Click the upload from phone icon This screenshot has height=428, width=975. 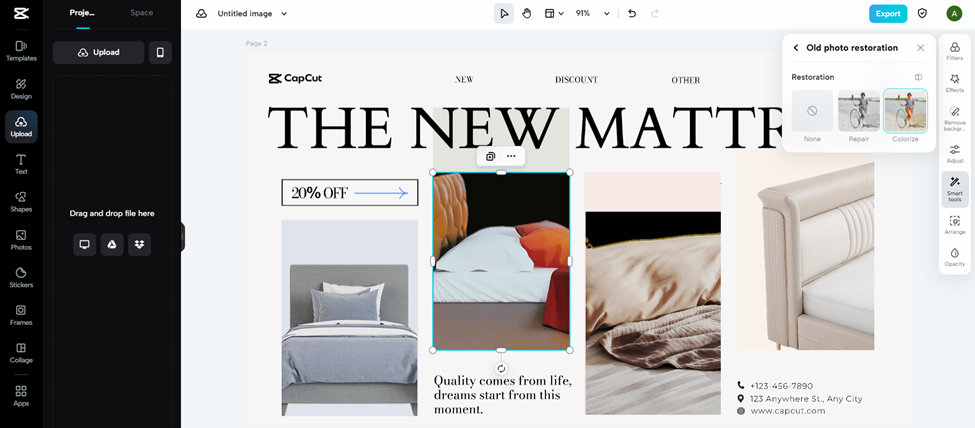[160, 53]
